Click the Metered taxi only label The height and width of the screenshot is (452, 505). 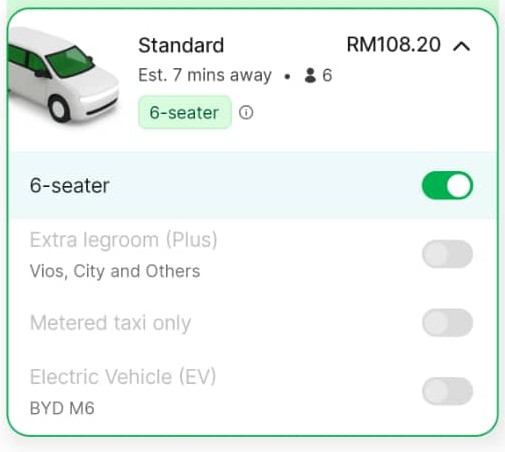[110, 323]
